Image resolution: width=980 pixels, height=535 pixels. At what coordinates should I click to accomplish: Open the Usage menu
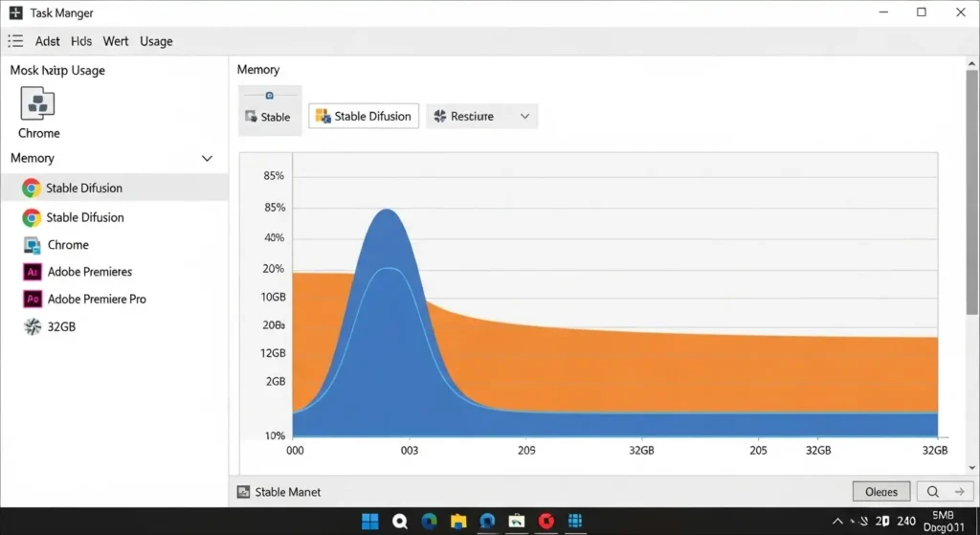point(156,41)
